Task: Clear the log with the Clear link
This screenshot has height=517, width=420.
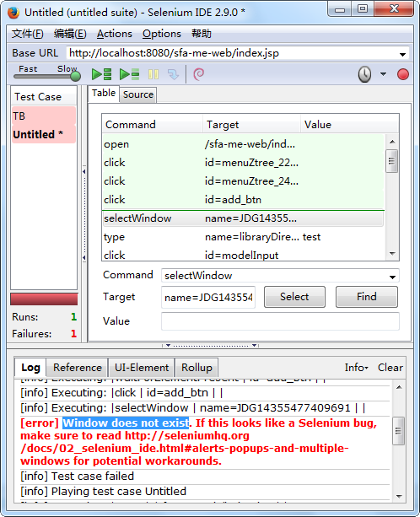Action: (390, 368)
